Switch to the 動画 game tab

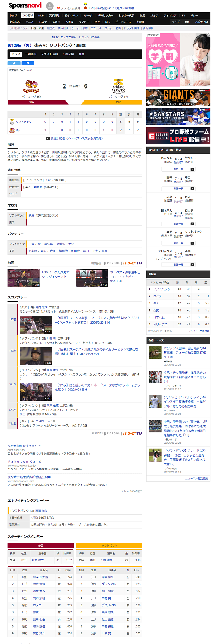82,54
